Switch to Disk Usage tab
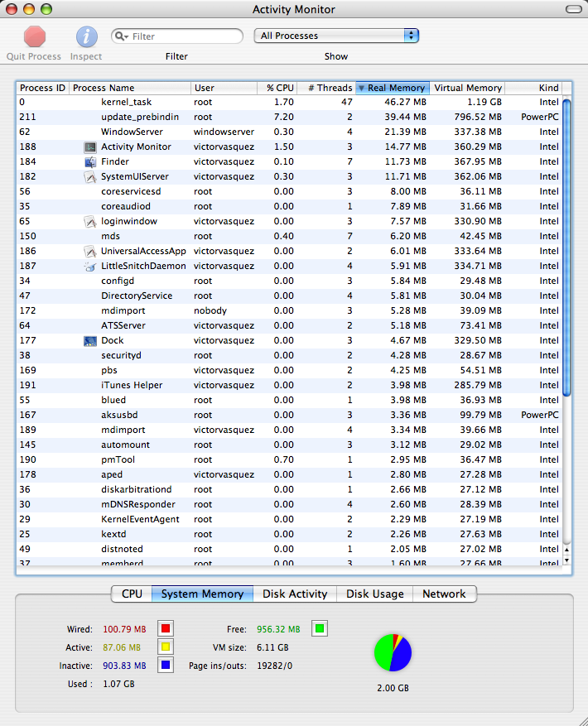Screen dimensions: 588x726 coord(375,594)
